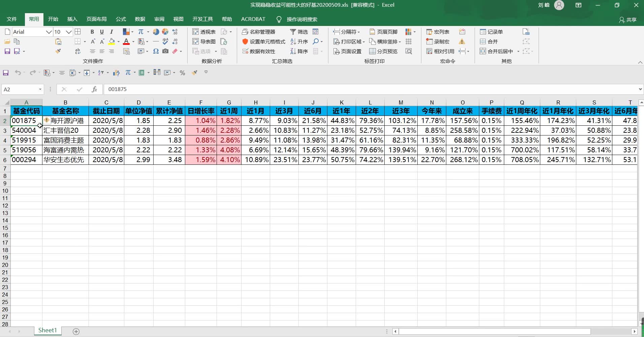The height and width of the screenshot is (337, 644).
Task: Click 设置单元格格式 button
Action: pyautogui.click(x=264, y=41)
